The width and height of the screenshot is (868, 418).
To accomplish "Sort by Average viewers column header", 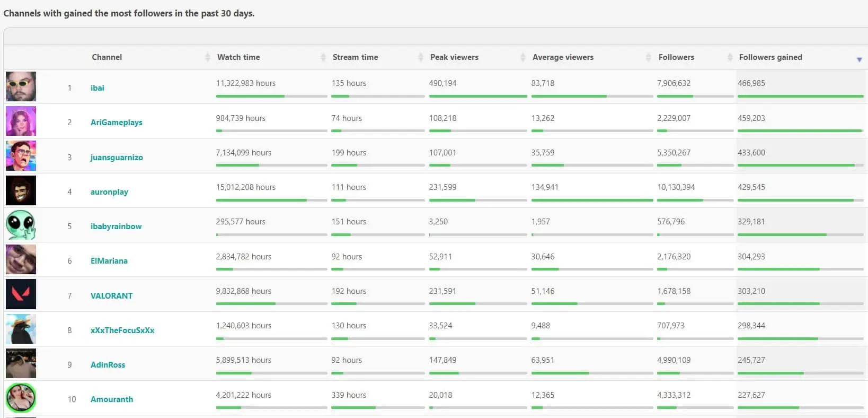I will 563,57.
